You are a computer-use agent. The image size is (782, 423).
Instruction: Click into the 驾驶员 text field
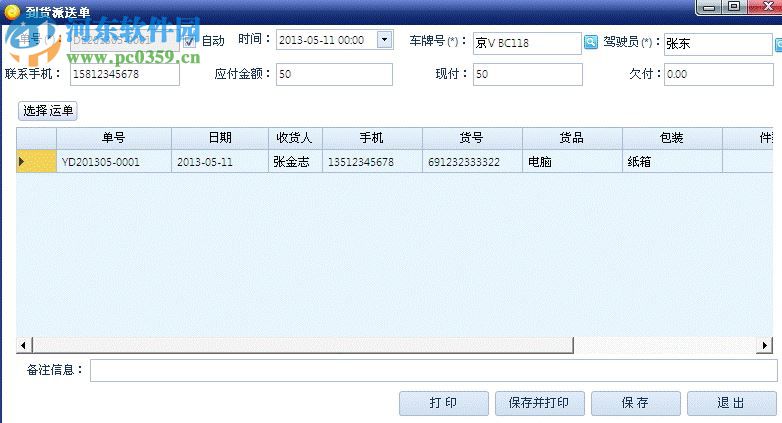[x=718, y=44]
